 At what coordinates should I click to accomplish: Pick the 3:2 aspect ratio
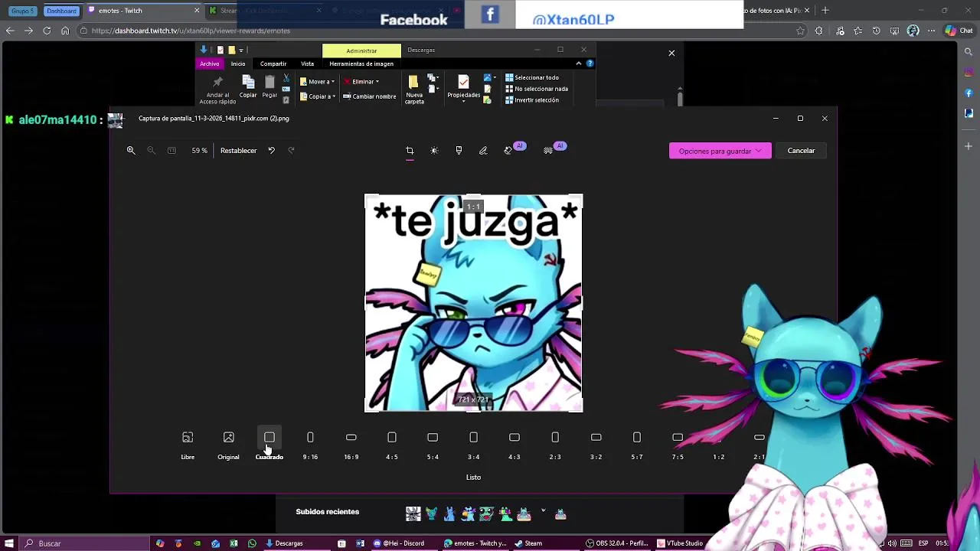click(596, 445)
